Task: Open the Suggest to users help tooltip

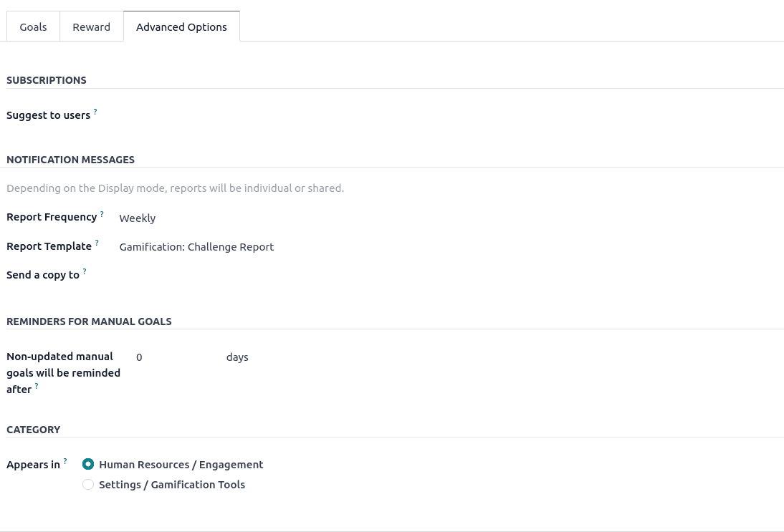Action: click(95, 112)
